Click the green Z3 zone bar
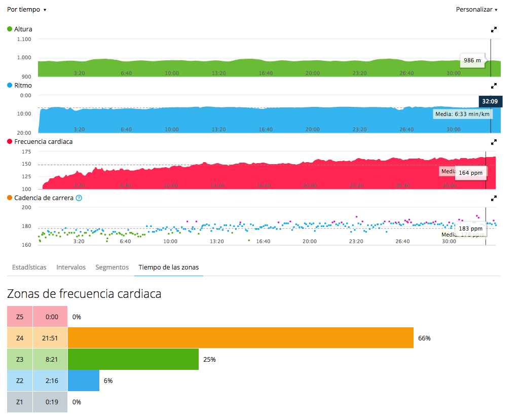520x420 pixels. 133,359
